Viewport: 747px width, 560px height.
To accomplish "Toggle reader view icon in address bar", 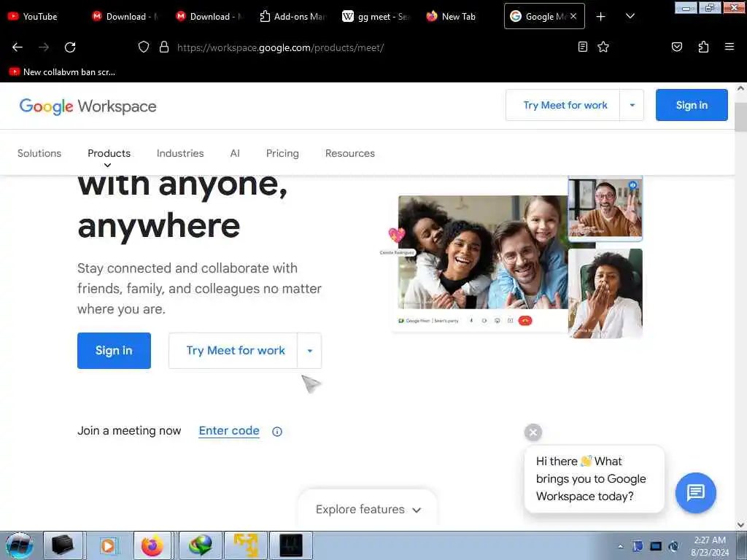I will click(x=582, y=47).
